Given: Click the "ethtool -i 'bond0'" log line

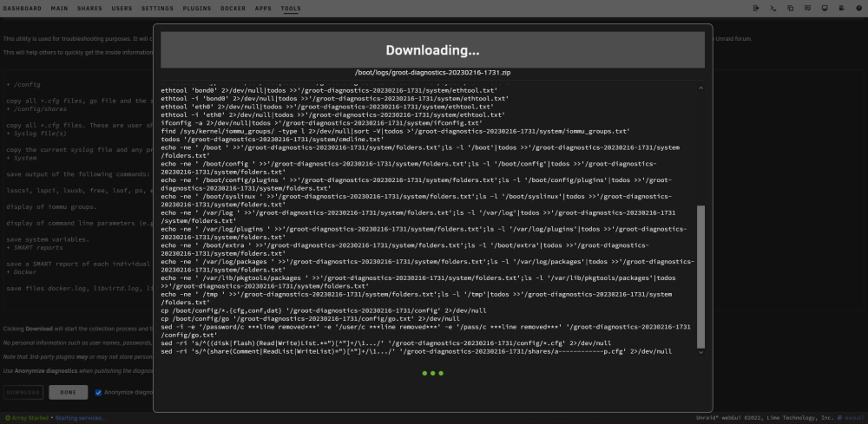Looking at the screenshot, I should pos(335,98).
